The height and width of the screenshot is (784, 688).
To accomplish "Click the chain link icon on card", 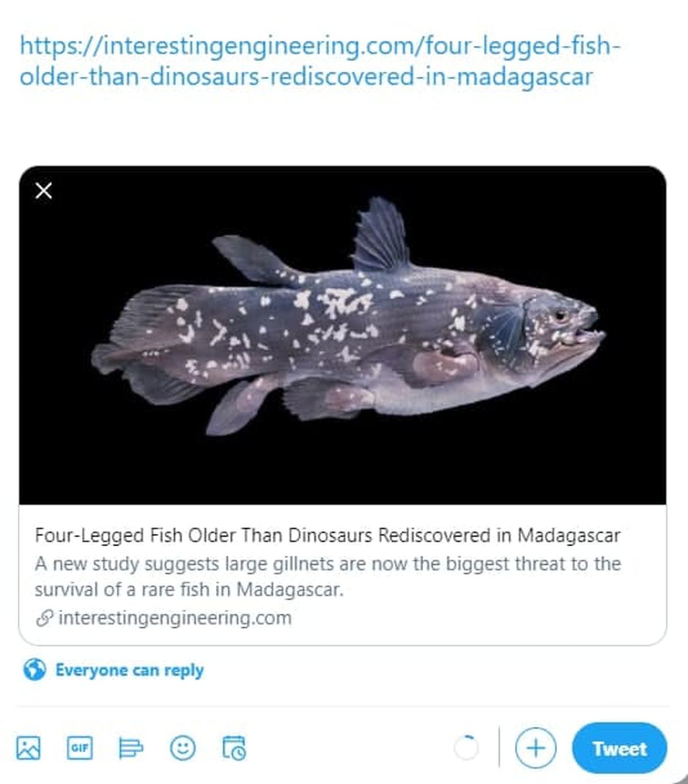I will tap(44, 618).
